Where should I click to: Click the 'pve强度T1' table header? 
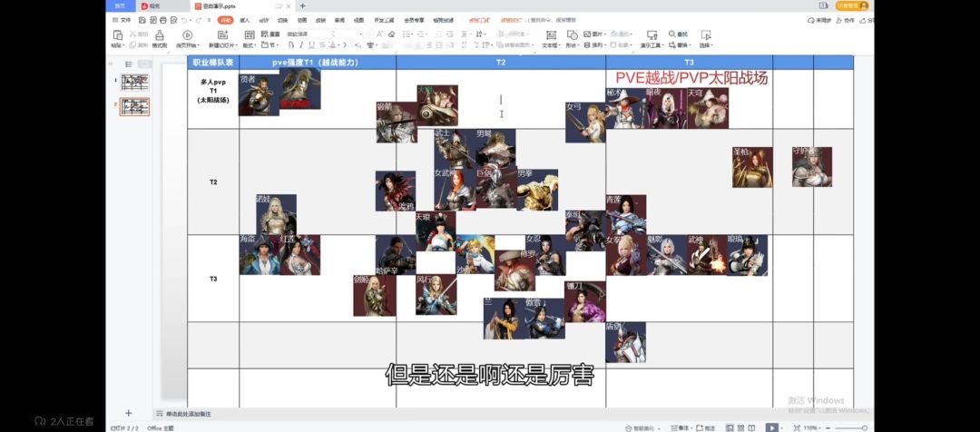pos(316,63)
